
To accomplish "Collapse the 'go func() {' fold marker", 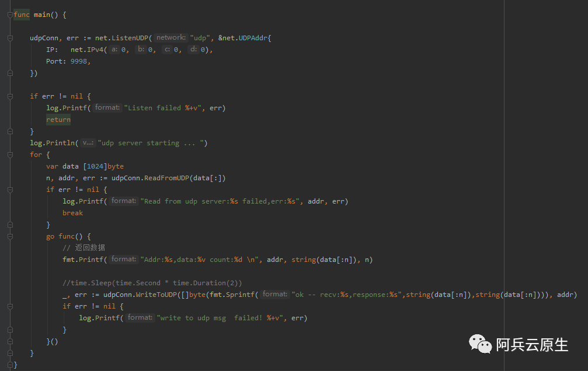I will [10, 236].
